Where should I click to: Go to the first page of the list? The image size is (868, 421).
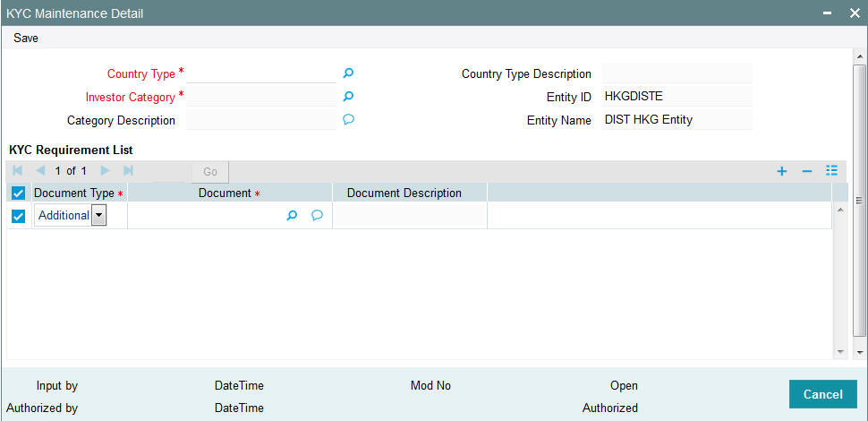pyautogui.click(x=18, y=170)
